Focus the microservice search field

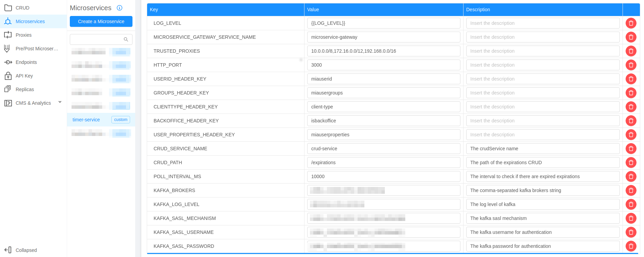(101, 39)
